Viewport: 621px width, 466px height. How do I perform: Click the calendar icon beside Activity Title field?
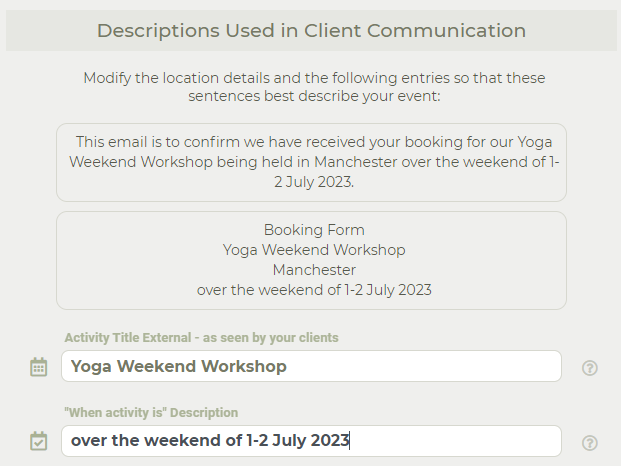click(x=39, y=367)
